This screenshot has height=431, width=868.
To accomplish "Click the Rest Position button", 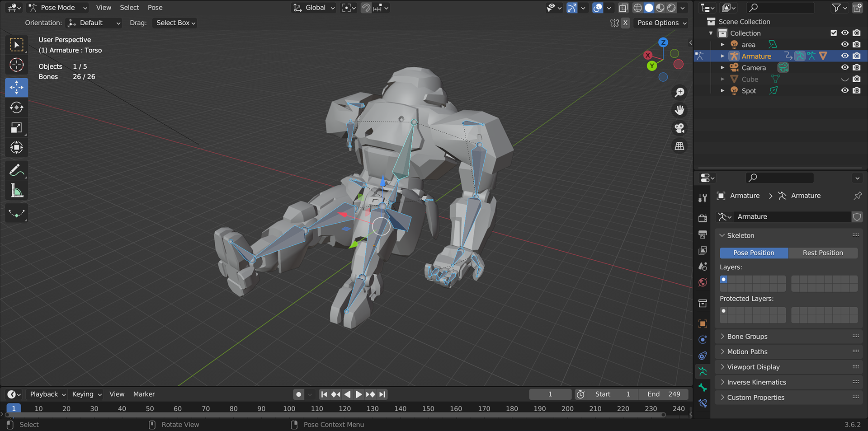I will [x=823, y=253].
